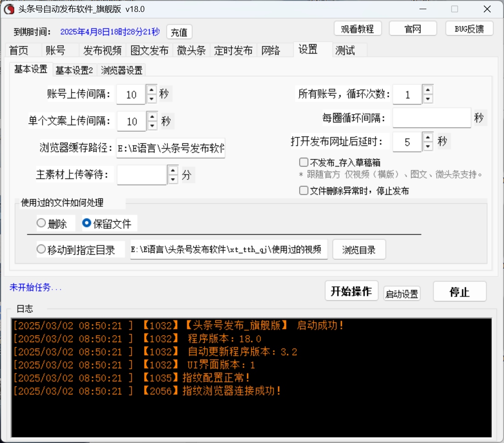504x443 pixels.
Task: Go to the 微头条 tab
Action: (191, 50)
